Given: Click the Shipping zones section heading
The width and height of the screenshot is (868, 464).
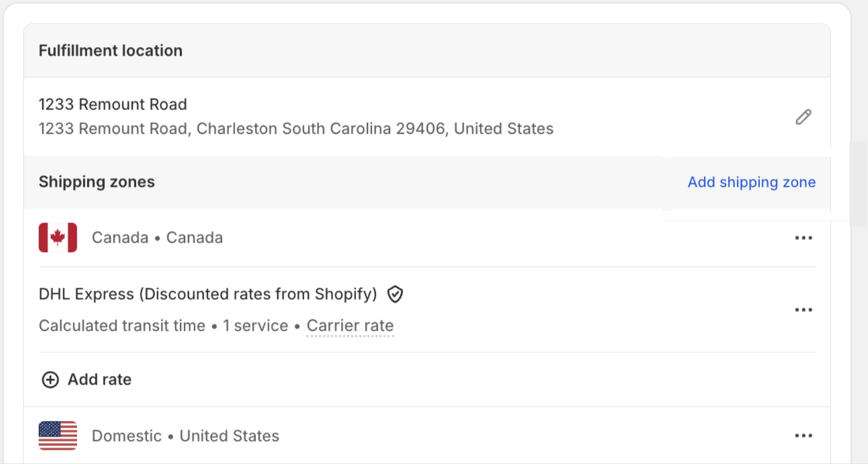Looking at the screenshot, I should (x=97, y=182).
